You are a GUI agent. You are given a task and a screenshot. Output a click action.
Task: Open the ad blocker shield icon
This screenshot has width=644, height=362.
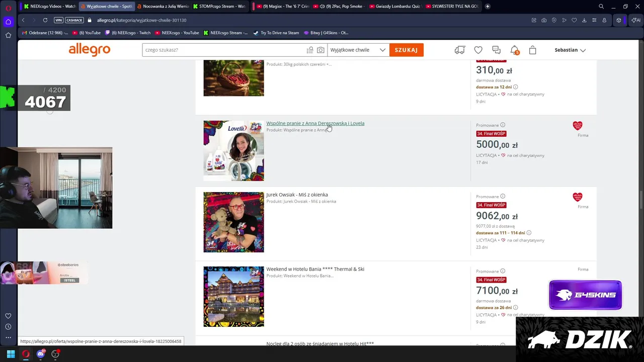click(x=554, y=20)
